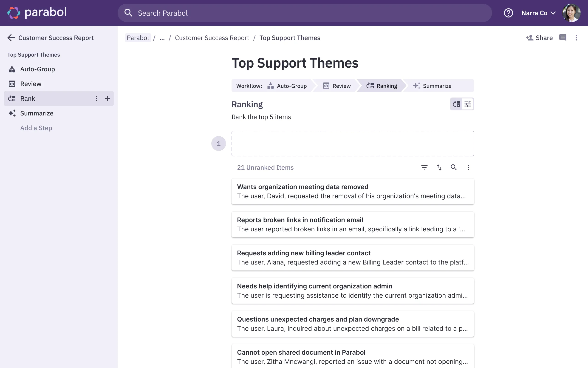Open the filter icon for unranked items
Screen dimensions: 588x368
pyautogui.click(x=424, y=167)
